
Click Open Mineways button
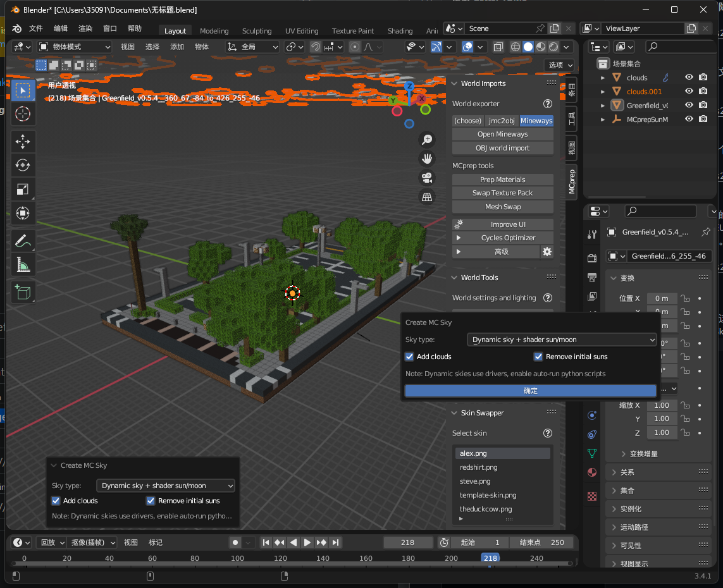(x=503, y=134)
